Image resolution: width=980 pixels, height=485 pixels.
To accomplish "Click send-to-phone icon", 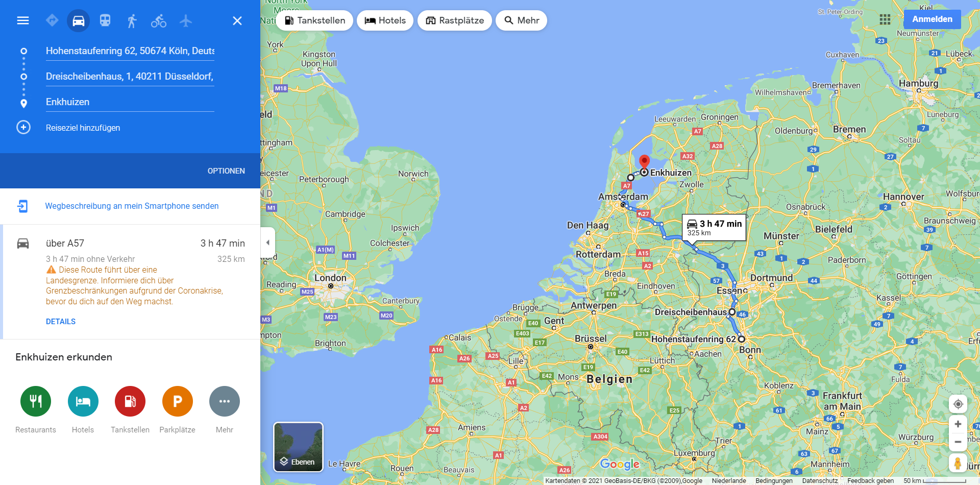I will tap(22, 206).
